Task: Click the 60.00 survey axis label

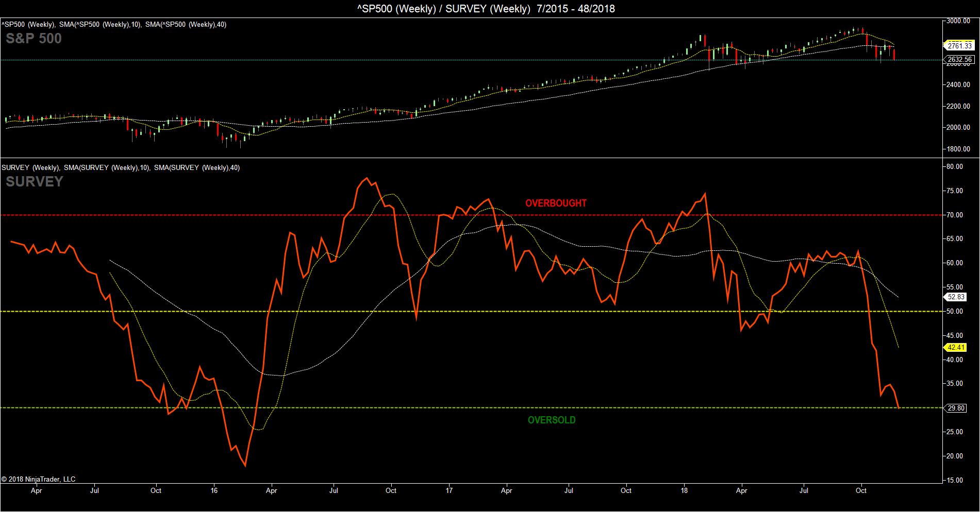Action: (x=955, y=263)
